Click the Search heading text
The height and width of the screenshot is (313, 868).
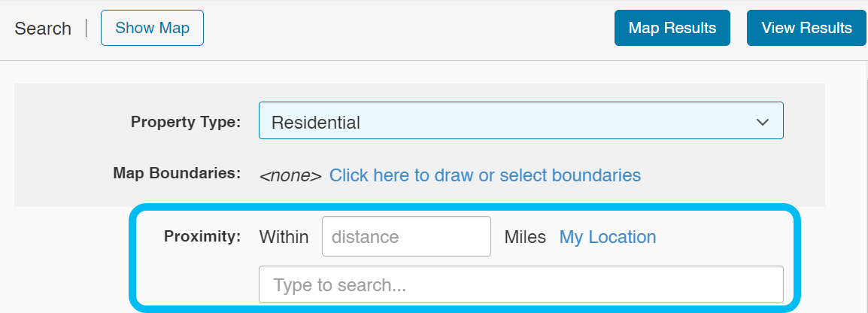tap(43, 29)
